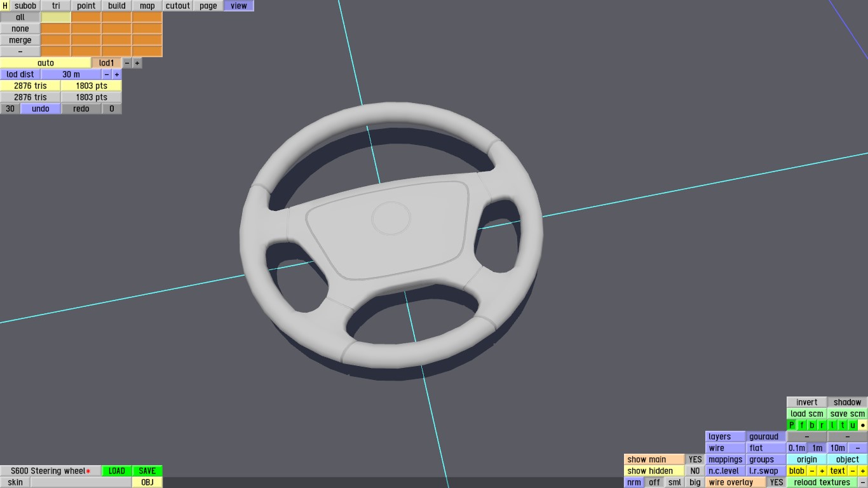
Task: Click save scm
Action: point(848,414)
